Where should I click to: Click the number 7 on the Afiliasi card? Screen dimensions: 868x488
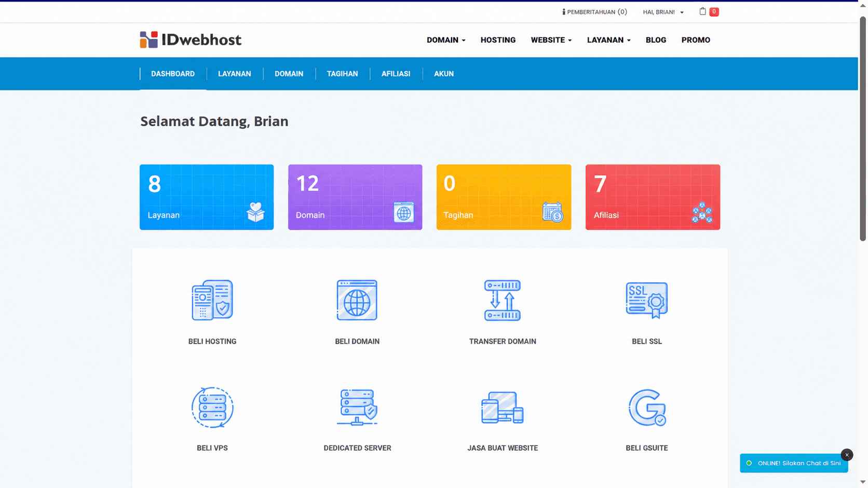click(600, 184)
